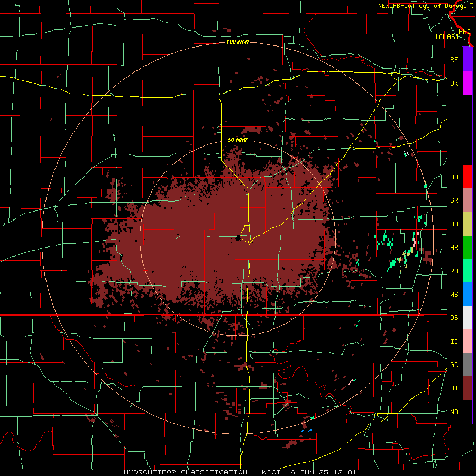
Task: Select the WS blue legend swatch
Action: [467, 294]
